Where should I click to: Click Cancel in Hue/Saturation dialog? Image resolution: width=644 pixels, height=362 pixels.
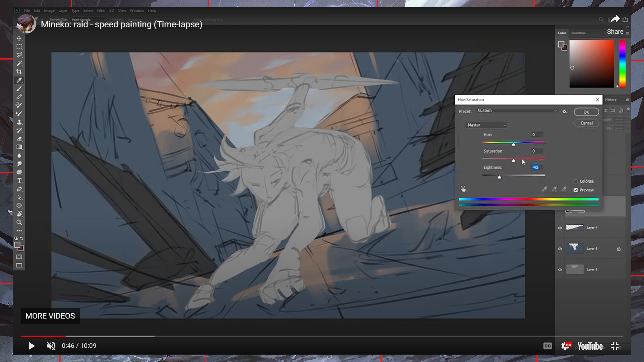click(586, 123)
